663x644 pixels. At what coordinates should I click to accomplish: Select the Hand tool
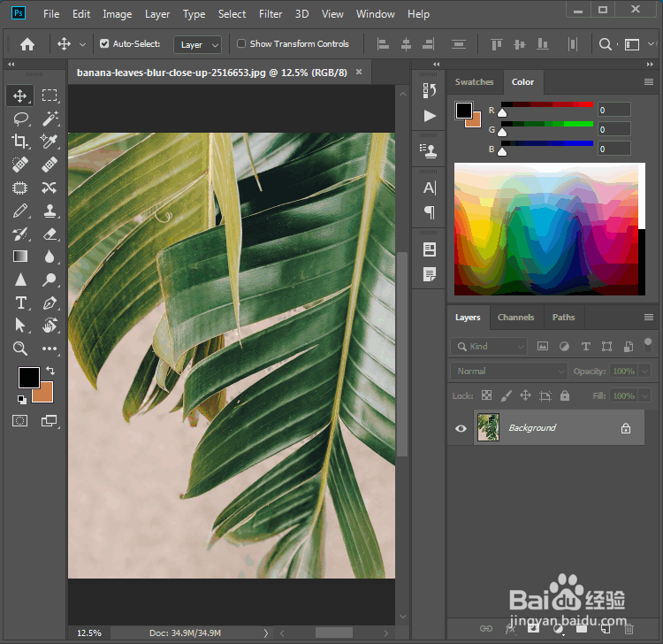coord(50,326)
